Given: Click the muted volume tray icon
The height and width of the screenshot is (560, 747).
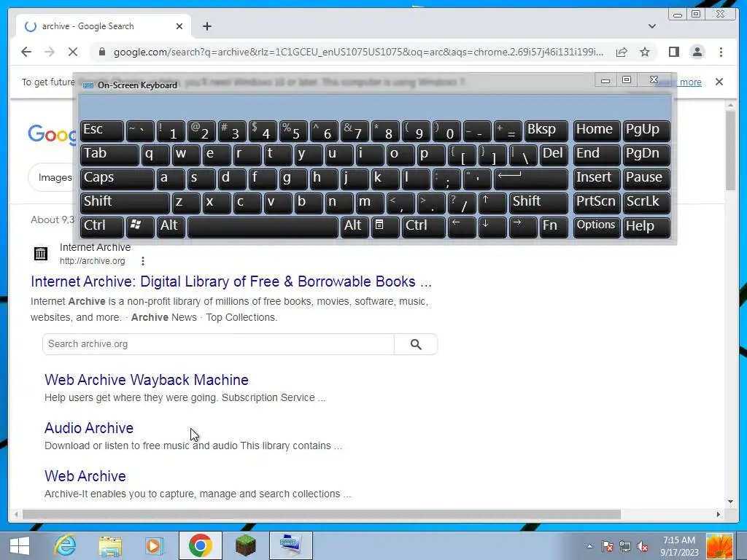Looking at the screenshot, I should [643, 546].
